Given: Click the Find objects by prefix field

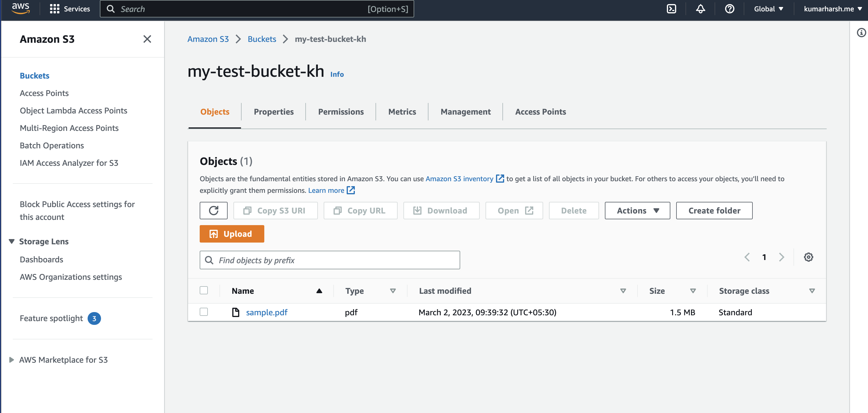Looking at the screenshot, I should pyautogui.click(x=330, y=260).
